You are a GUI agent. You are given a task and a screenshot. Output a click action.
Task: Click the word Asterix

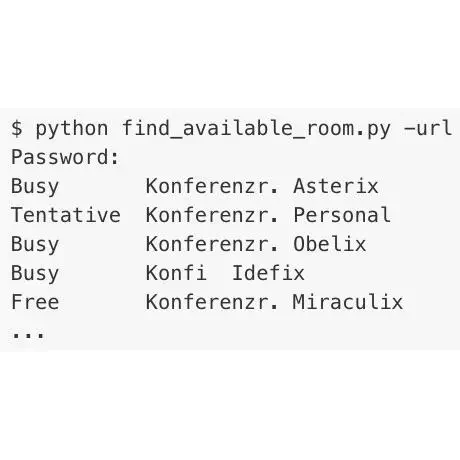point(336,186)
